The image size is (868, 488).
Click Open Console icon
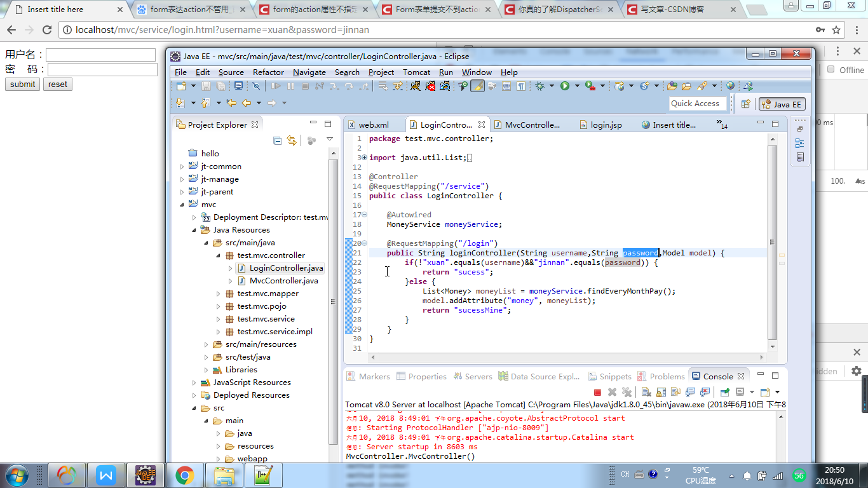click(x=765, y=392)
